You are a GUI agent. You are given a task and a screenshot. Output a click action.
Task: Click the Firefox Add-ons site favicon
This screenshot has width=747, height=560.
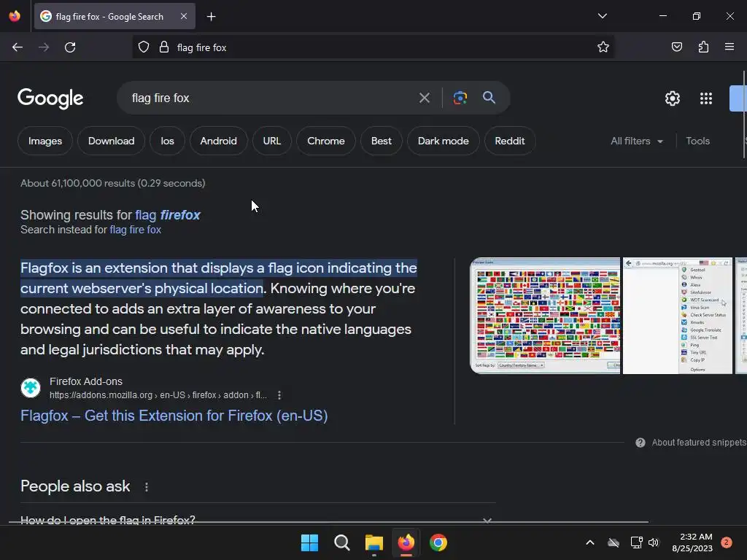click(x=31, y=388)
